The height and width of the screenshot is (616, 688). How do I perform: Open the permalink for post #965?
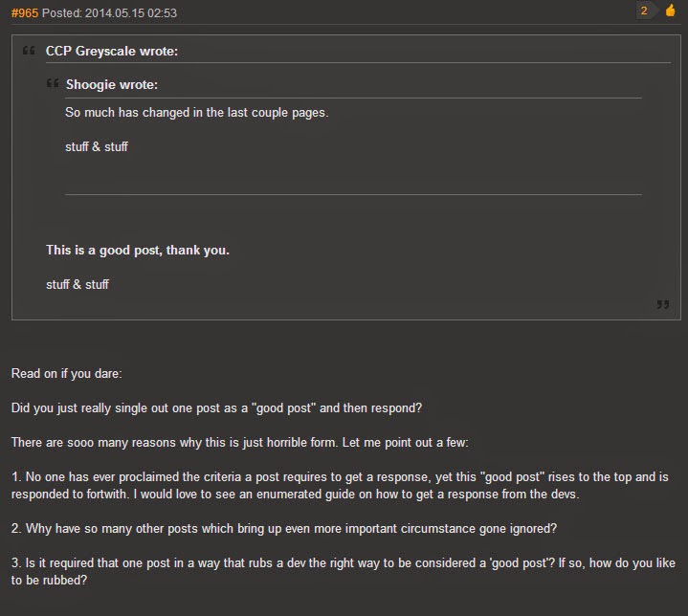point(25,12)
